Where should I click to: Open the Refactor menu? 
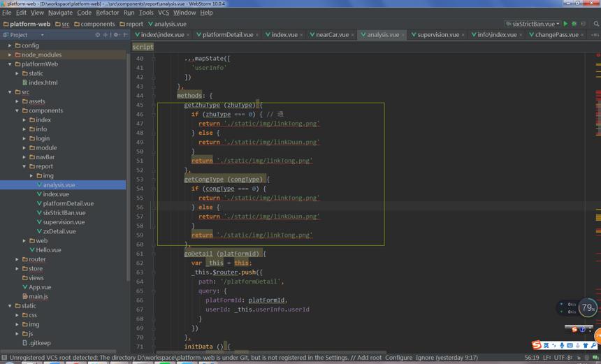tap(108, 13)
